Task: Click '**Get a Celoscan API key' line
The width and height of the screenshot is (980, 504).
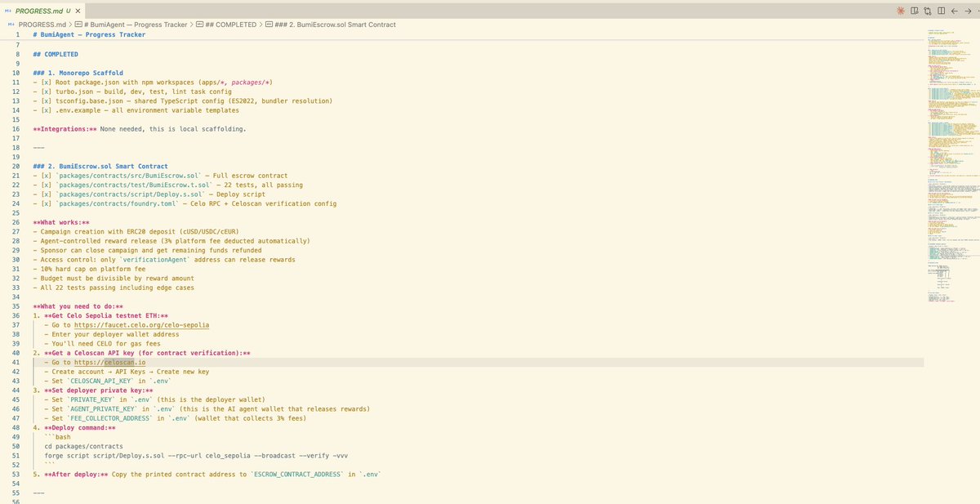Action: (141, 353)
